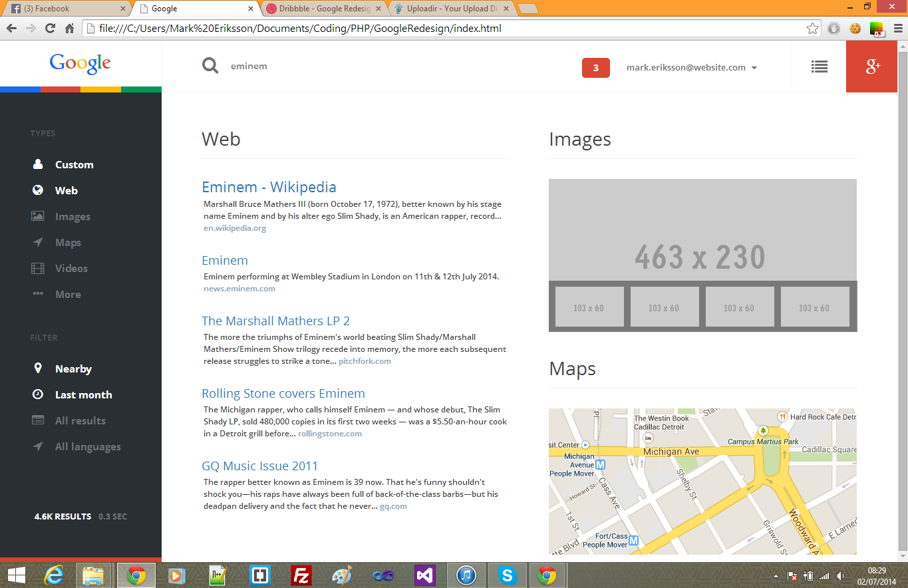Open the mark.eriksson account dropdown
This screenshot has width=908, height=588.
click(690, 67)
